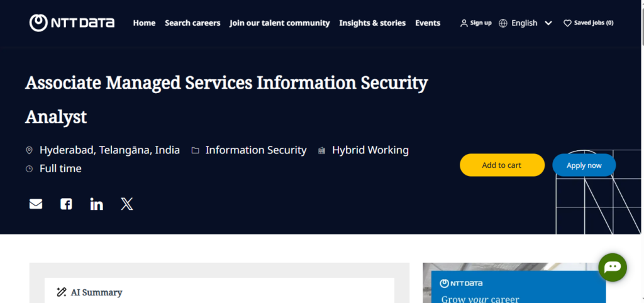644x303 pixels.
Task: Click the building icon near Hybrid Working
Action: tap(321, 150)
